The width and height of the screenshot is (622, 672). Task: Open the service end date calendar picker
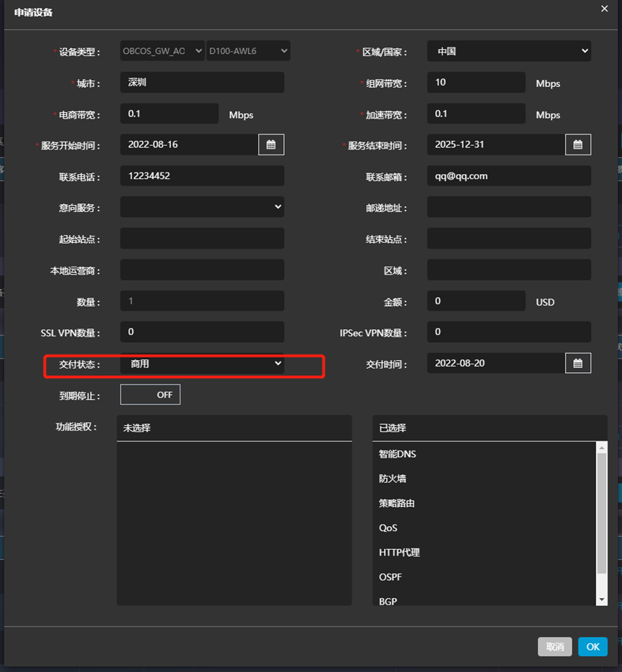[577, 144]
